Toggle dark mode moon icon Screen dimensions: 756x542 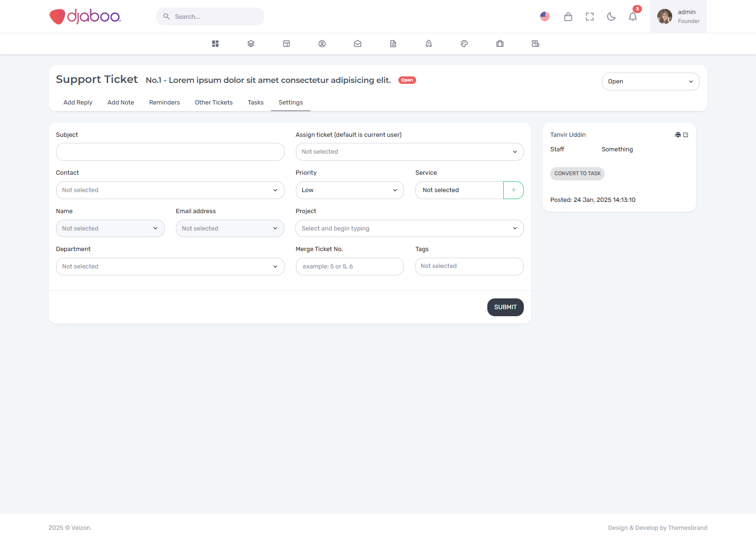[x=611, y=17]
